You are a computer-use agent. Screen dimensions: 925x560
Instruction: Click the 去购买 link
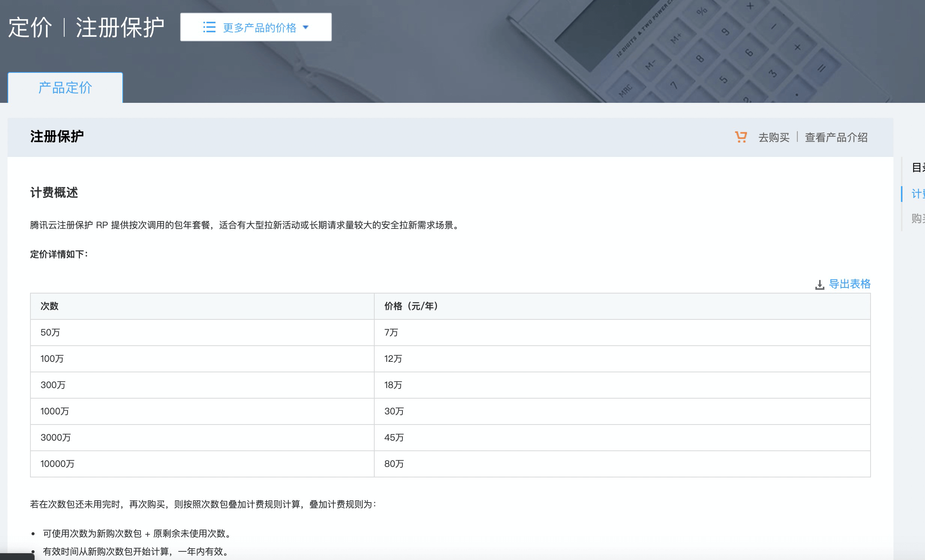coord(774,137)
